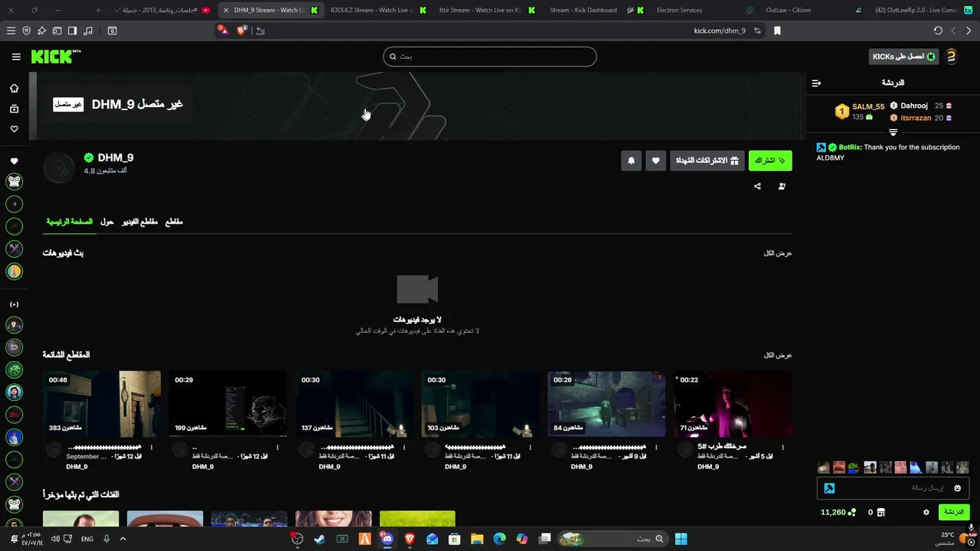Open the chat identity badge icon
This screenshot has height=551, width=980.
(x=829, y=488)
